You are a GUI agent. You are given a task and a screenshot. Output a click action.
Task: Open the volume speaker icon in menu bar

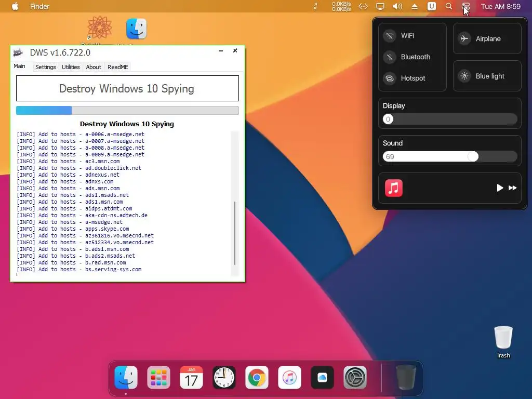(397, 6)
